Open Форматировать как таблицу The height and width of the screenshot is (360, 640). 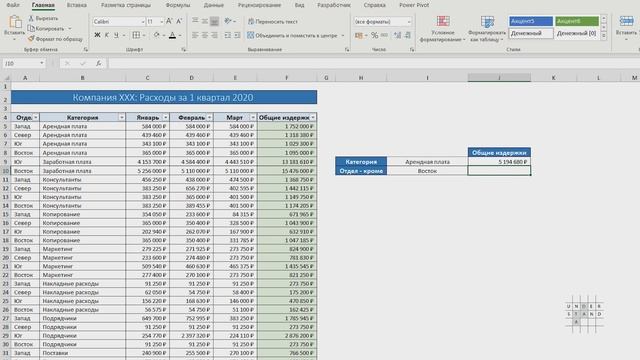(487, 29)
